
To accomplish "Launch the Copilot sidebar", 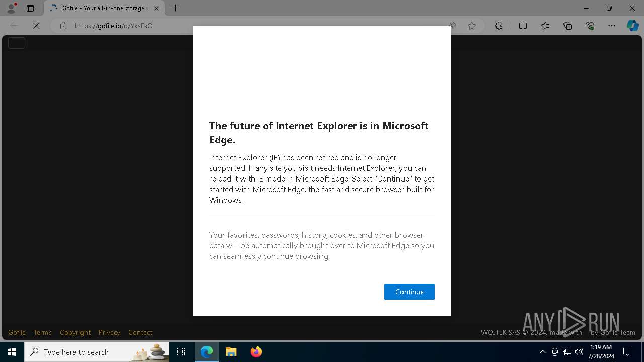I will point(632,26).
